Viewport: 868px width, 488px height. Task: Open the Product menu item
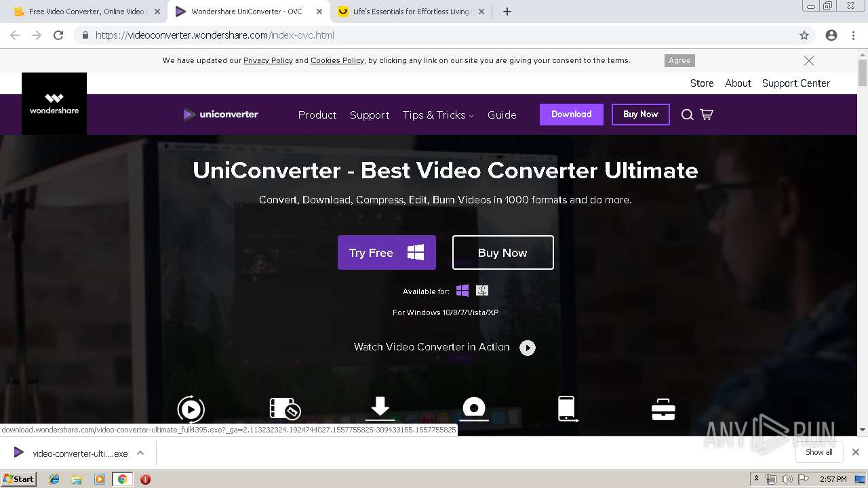(317, 115)
